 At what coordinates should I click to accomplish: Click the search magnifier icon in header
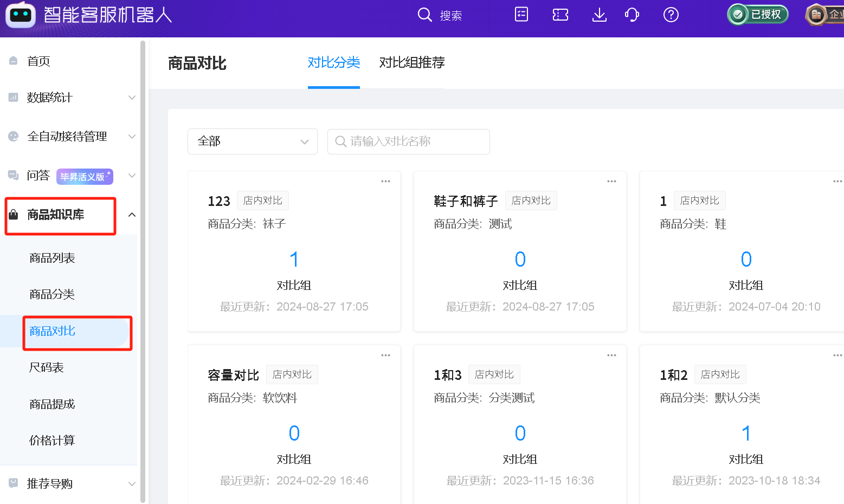click(x=424, y=15)
